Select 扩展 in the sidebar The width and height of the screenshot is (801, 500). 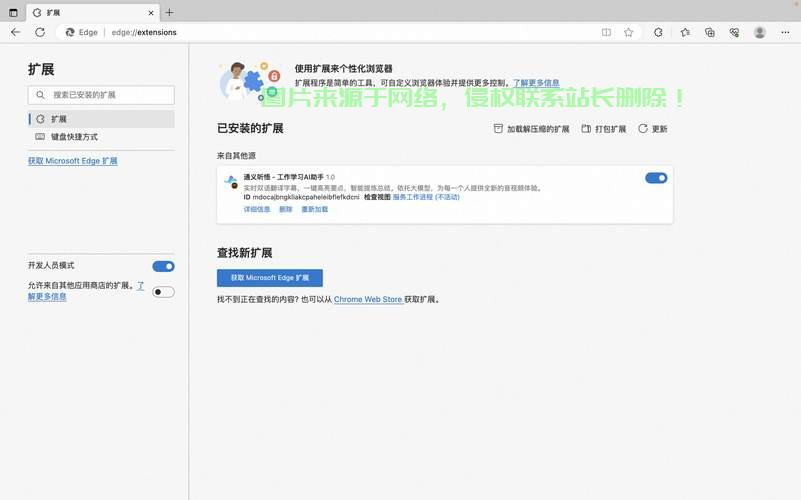102,119
